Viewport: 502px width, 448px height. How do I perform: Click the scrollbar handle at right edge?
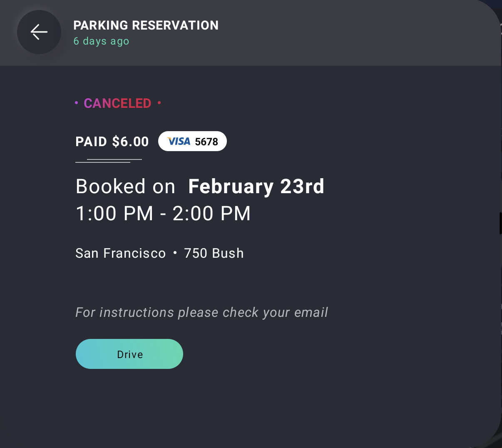pos(500,224)
